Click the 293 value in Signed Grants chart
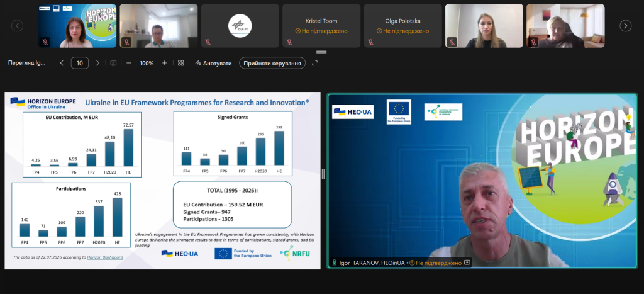 point(279,127)
